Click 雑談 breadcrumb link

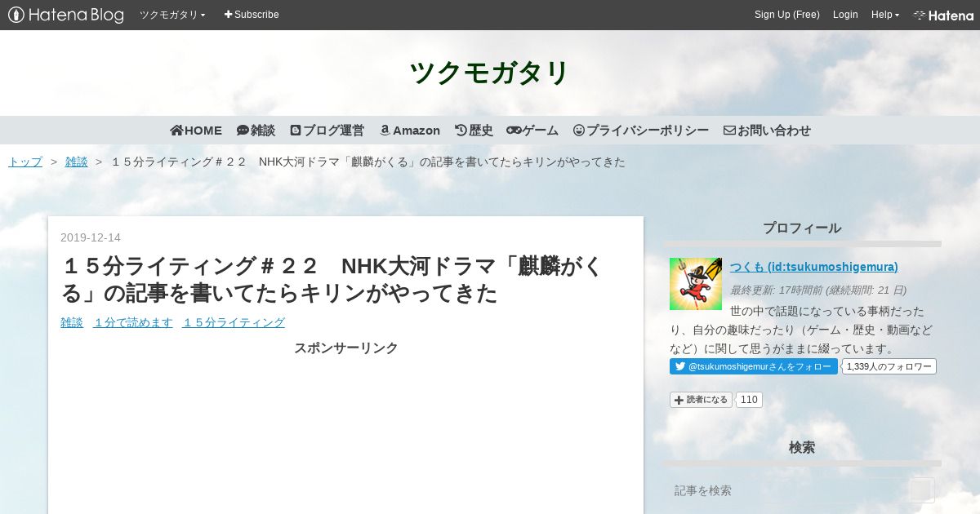click(76, 162)
